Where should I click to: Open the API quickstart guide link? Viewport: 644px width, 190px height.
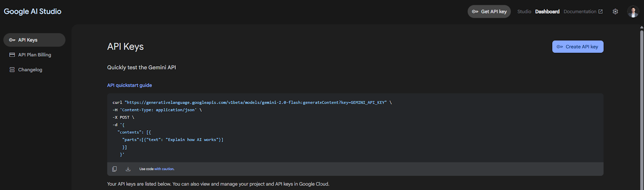(x=130, y=85)
